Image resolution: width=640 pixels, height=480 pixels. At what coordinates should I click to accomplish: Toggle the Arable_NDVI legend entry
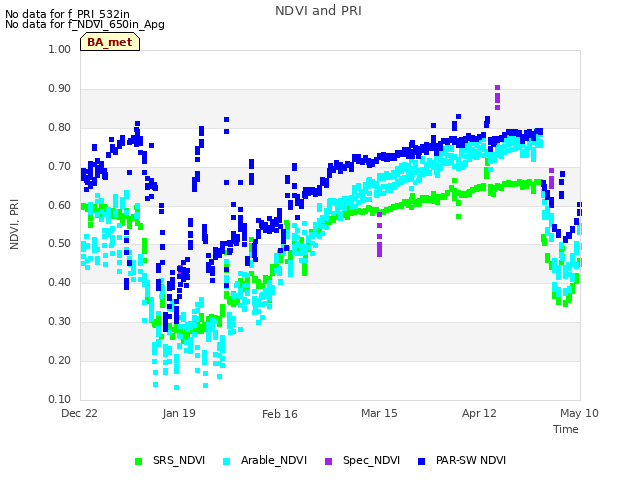[265, 460]
